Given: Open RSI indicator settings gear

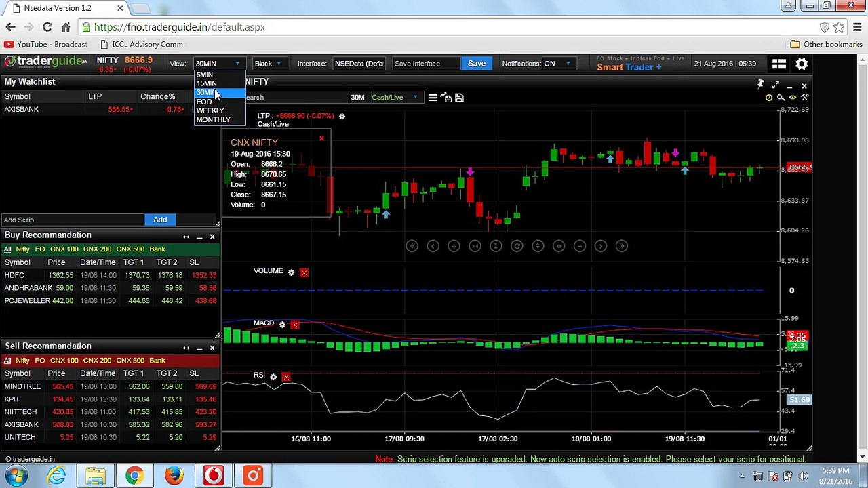Looking at the screenshot, I should pos(273,376).
